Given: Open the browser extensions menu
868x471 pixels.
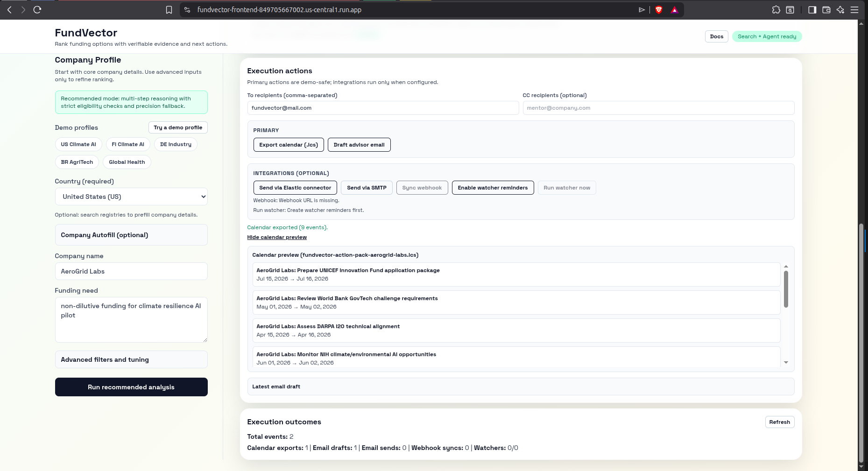Looking at the screenshot, I should (776, 10).
